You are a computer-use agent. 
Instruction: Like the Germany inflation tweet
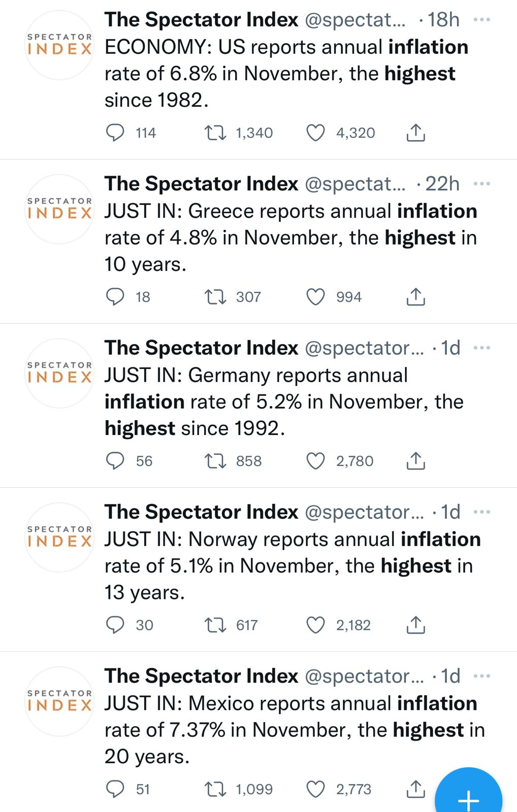click(315, 461)
